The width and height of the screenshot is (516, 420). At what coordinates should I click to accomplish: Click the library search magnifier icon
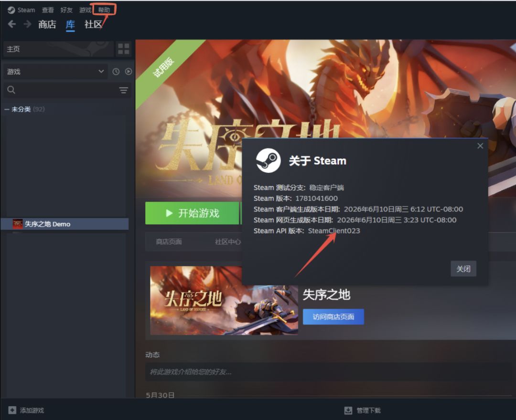(x=11, y=90)
